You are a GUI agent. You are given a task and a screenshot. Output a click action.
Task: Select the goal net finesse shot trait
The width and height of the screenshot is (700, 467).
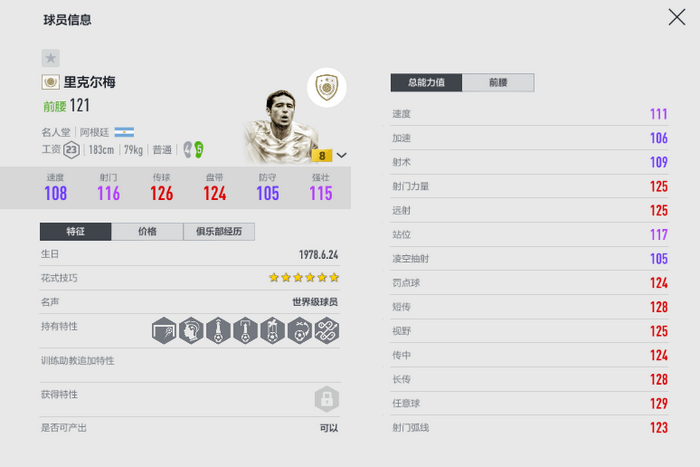[x=164, y=331]
